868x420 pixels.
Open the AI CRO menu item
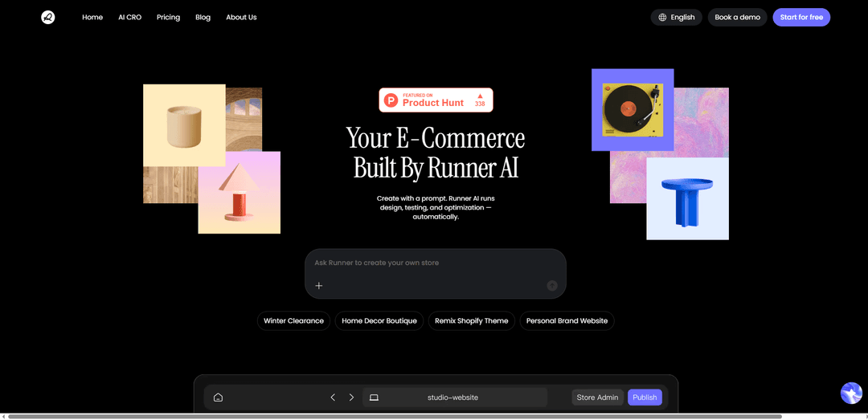click(x=129, y=17)
